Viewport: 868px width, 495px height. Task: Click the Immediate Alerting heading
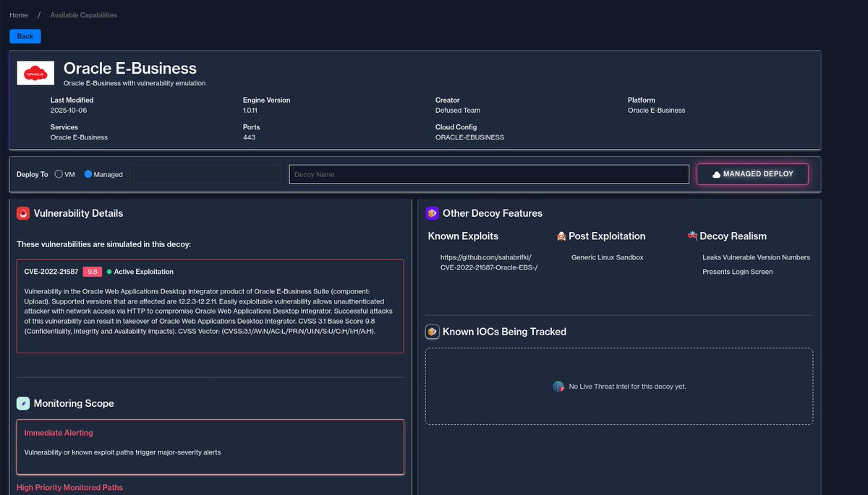(x=59, y=433)
